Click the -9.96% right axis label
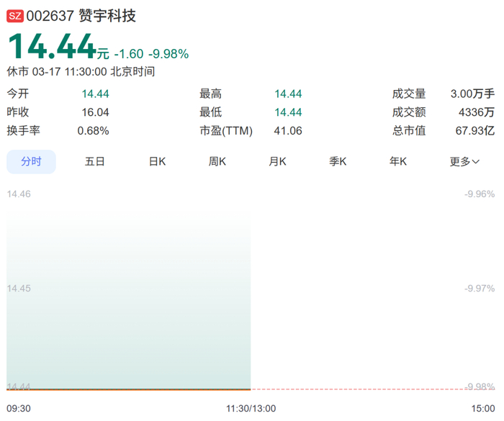This screenshot has width=504, height=421. [x=480, y=194]
